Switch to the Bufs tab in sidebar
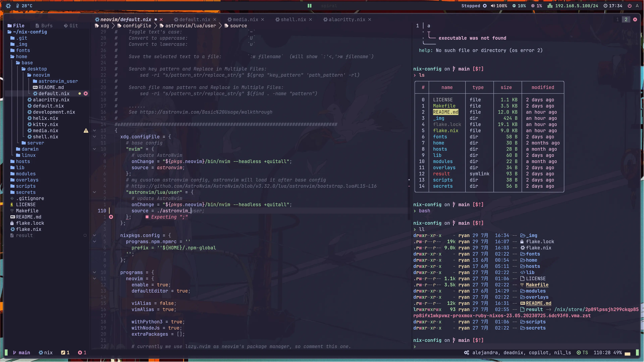Viewport: 644px width, 362px height. (44, 25)
